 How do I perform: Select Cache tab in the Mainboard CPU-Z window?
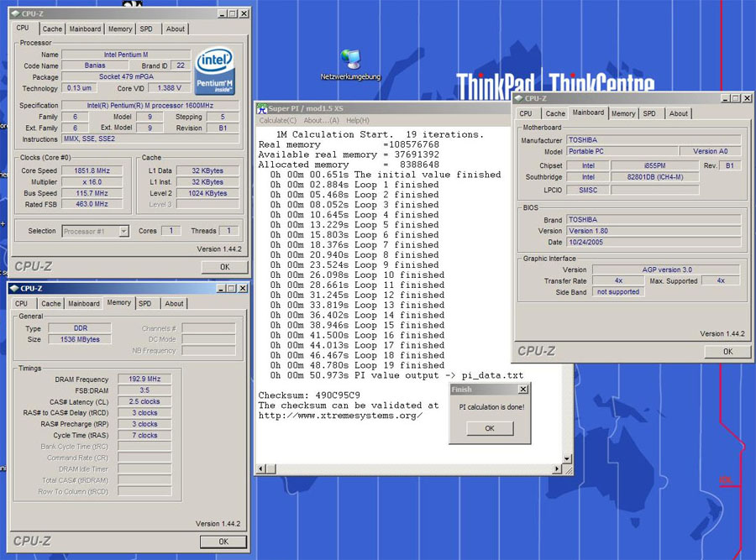tap(555, 113)
